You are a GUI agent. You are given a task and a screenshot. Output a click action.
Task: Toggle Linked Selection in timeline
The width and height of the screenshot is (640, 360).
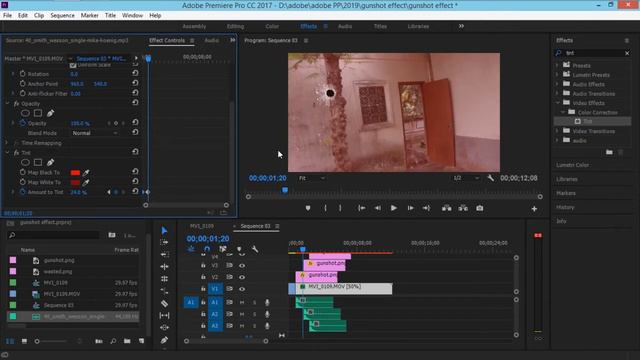tap(223, 249)
